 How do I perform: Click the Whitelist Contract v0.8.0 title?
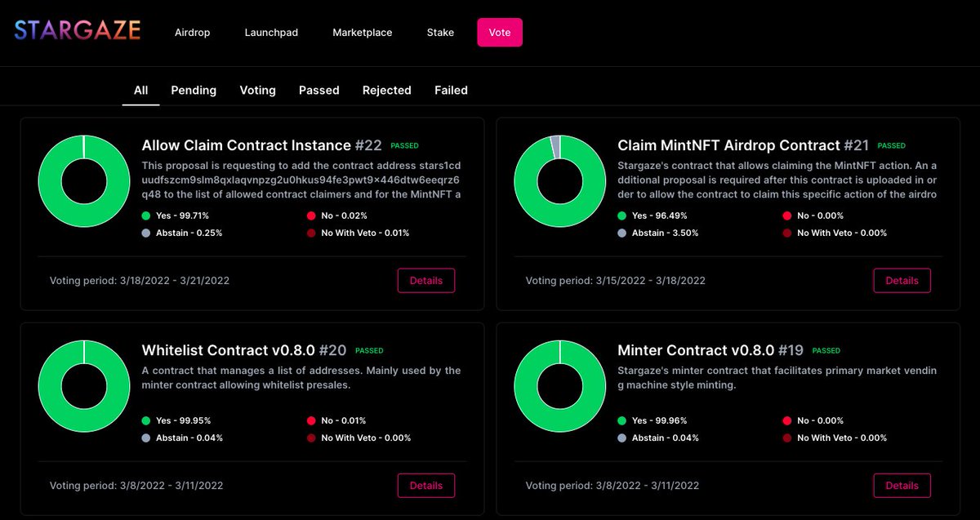[229, 350]
